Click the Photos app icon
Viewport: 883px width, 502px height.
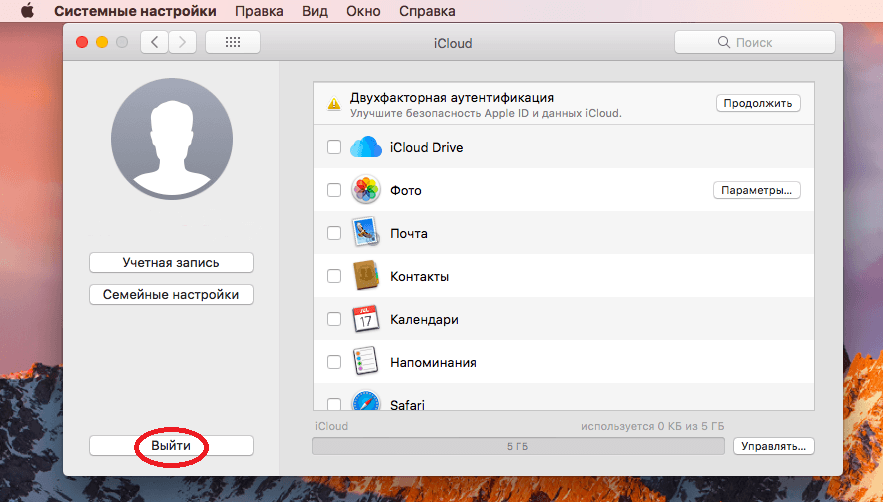364,190
